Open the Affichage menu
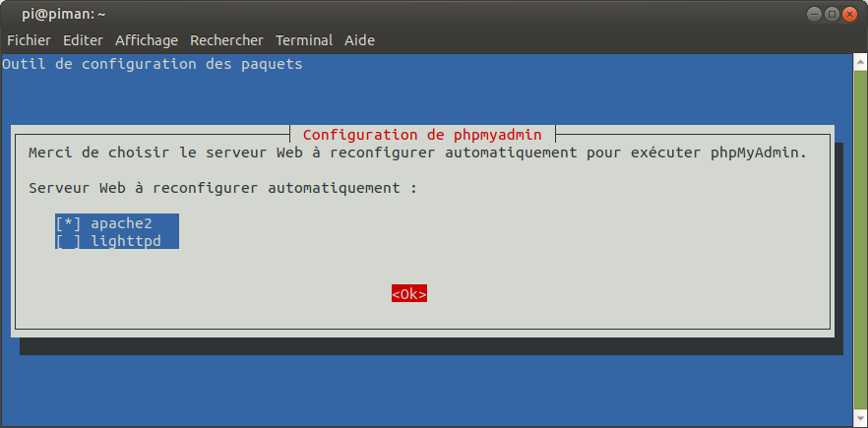The image size is (868, 428). (147, 40)
